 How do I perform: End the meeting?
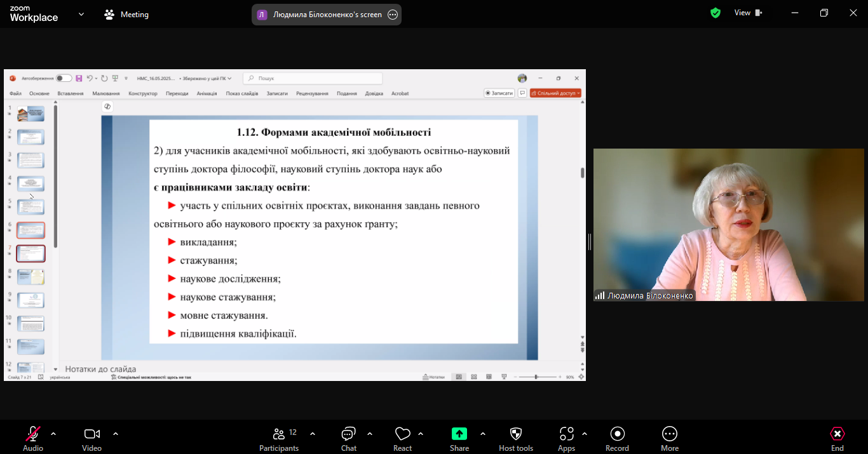tap(837, 437)
